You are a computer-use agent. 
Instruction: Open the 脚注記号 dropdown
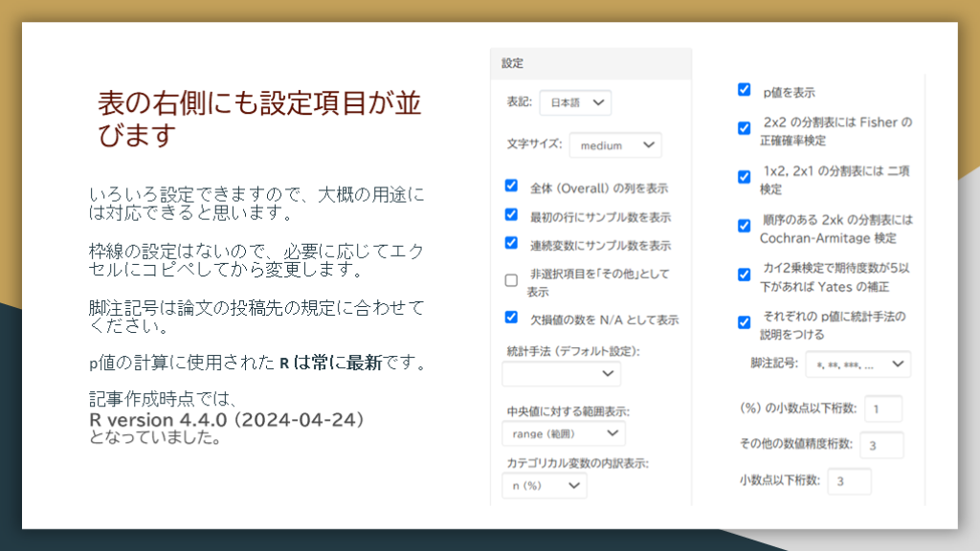point(858,364)
